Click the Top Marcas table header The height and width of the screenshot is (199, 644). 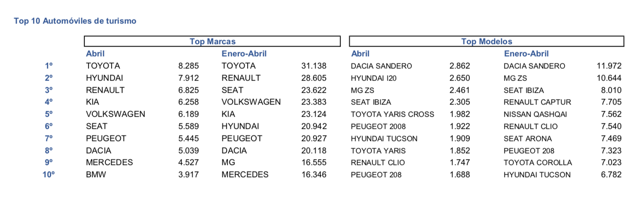212,42
